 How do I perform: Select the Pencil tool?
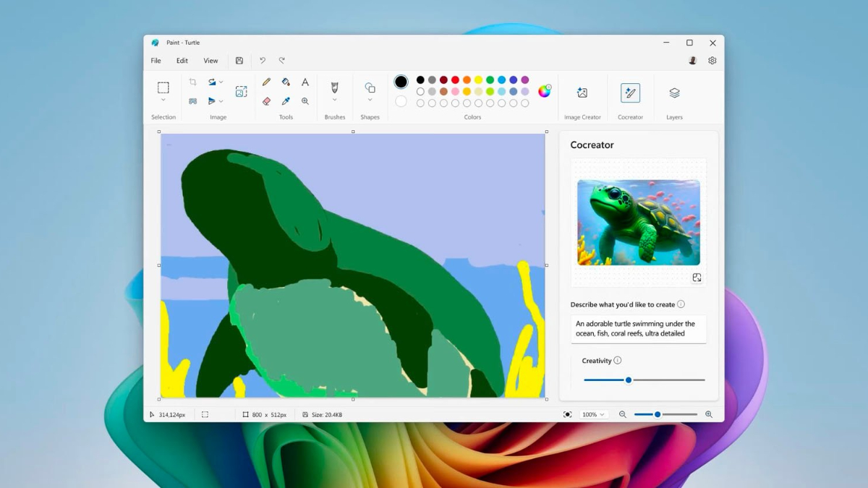266,82
